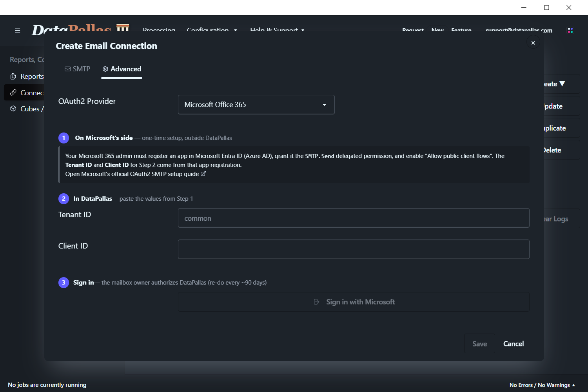Close the Create Email Connection dialog
The image size is (588, 392).
point(533,43)
